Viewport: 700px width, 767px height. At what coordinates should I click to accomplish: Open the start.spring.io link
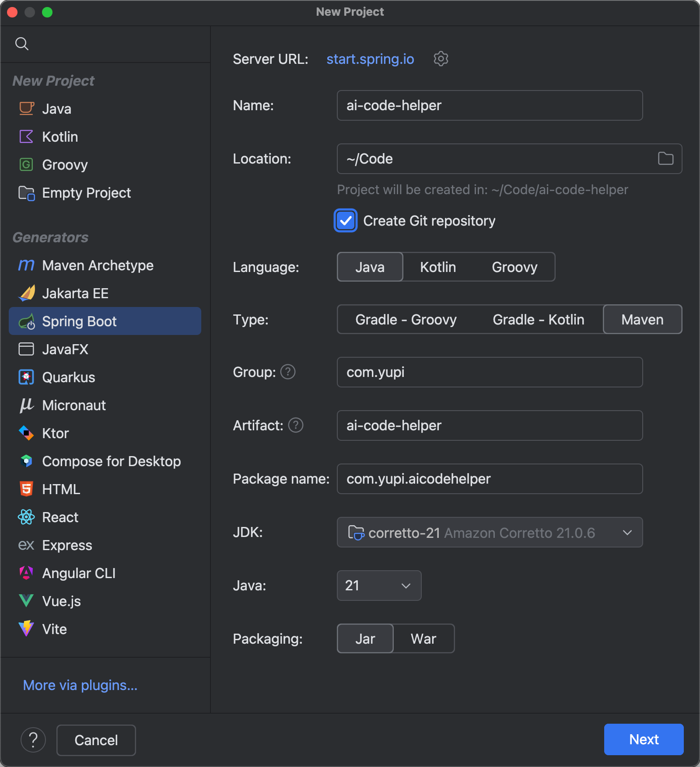coord(370,59)
